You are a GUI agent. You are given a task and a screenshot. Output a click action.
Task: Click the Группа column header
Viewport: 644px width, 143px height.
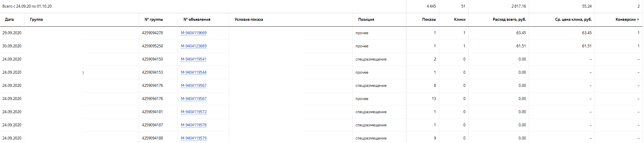pyautogui.click(x=36, y=20)
